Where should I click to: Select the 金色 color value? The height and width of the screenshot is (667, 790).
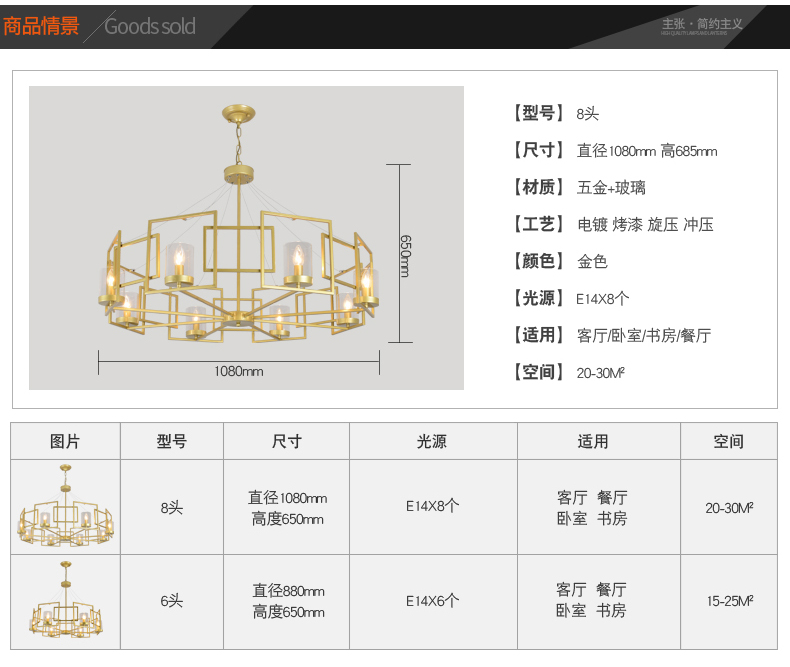pyautogui.click(x=592, y=261)
